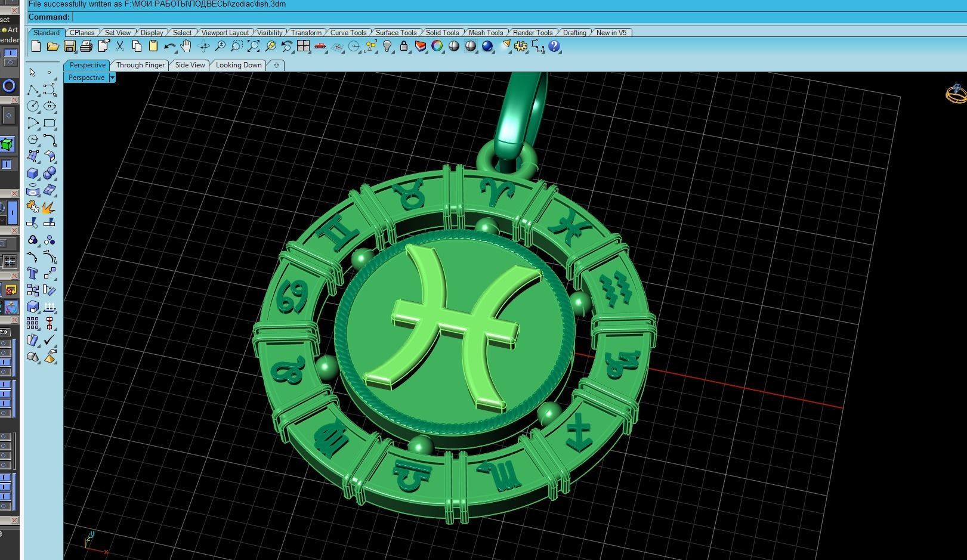Viewport: 967px width, 560px height.
Task: Select the Boolean union spheres tool
Action: [50, 173]
